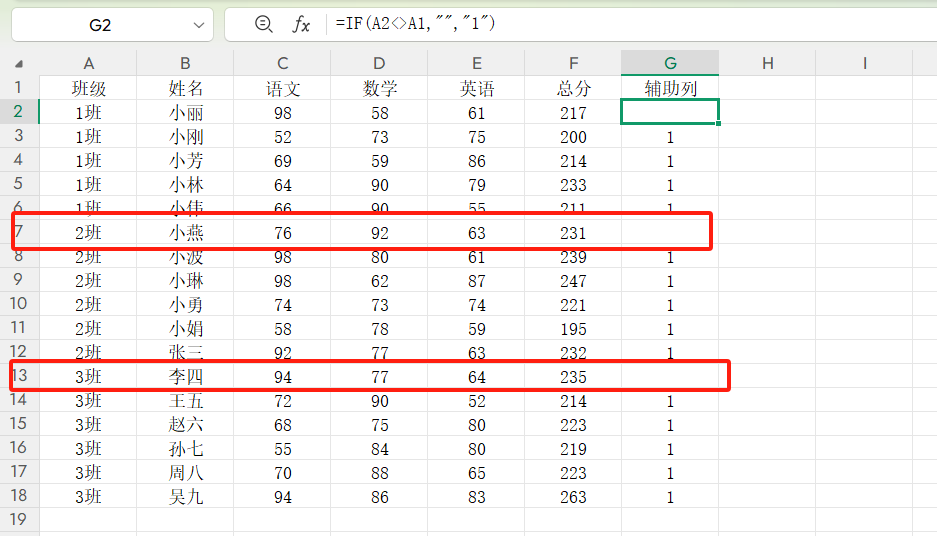Select column B header
The width and height of the screenshot is (937, 536).
click(x=185, y=63)
